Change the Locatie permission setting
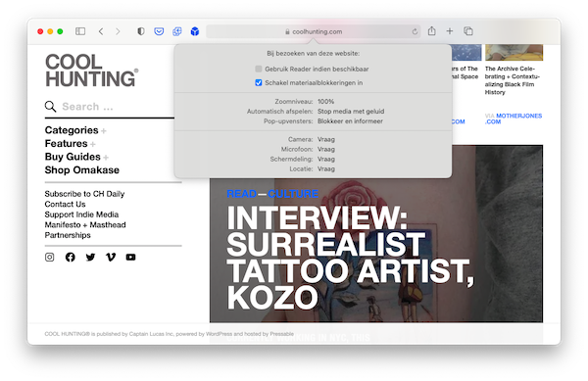The width and height of the screenshot is (588, 381). click(326, 169)
